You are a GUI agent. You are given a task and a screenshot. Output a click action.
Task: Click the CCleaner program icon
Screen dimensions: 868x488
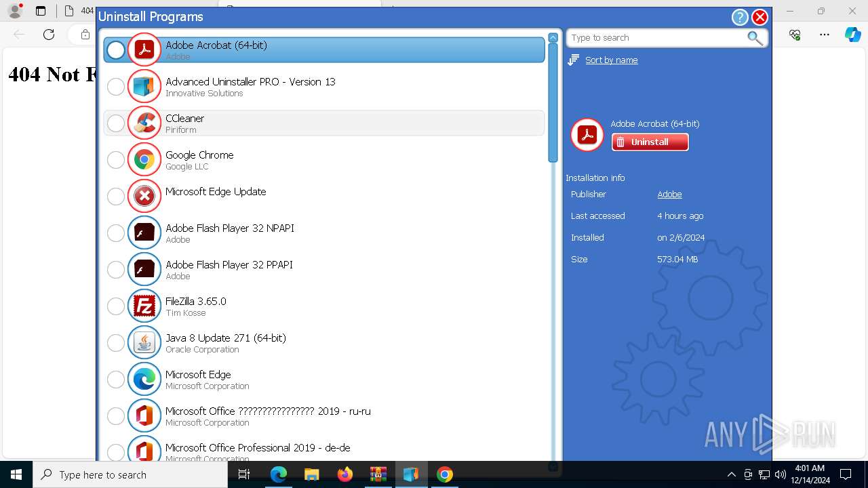(x=144, y=123)
